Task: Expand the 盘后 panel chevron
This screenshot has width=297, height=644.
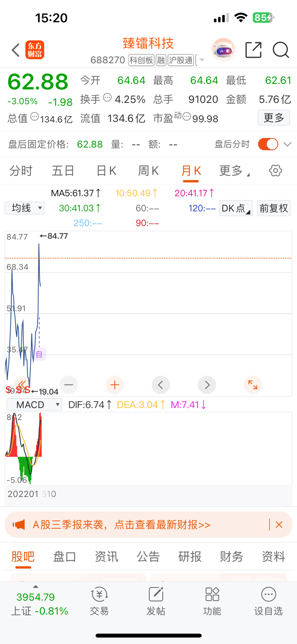Action: tap(287, 144)
